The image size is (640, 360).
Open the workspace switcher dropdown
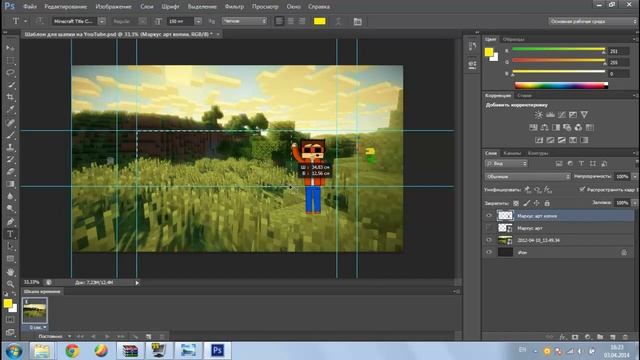[593, 21]
